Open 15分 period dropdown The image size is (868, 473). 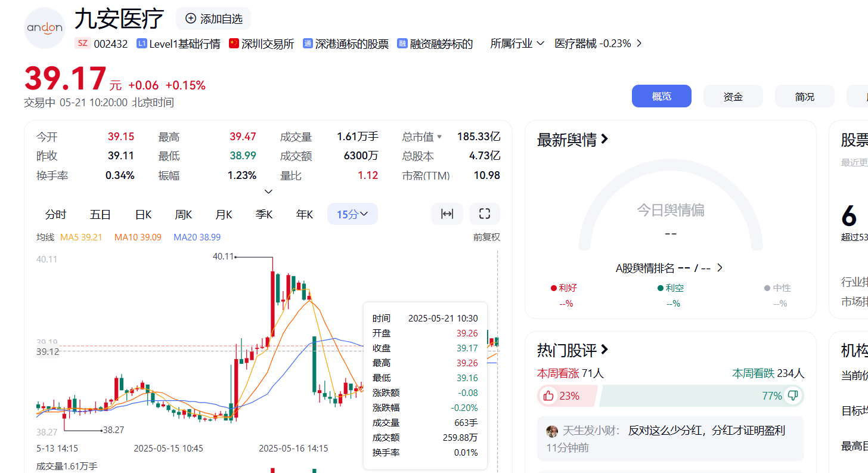352,214
